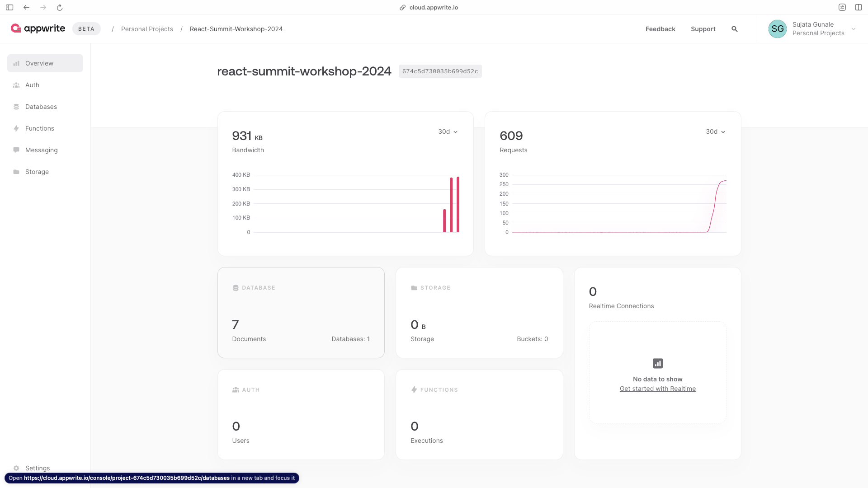Open Auth in the sidebar
Screen dimensions: 868x488
click(32, 85)
